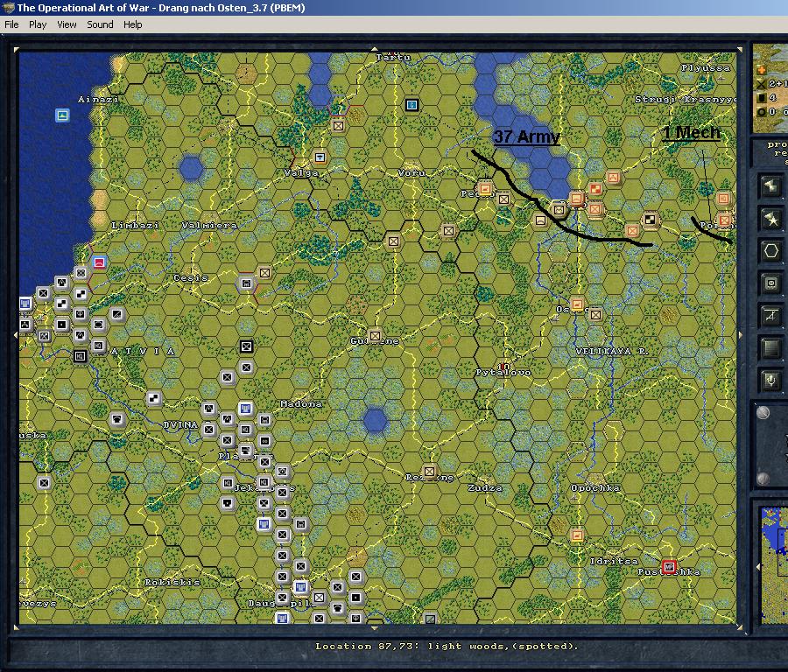Click the map's top-left corner scroll arrow
The width and height of the screenshot is (788, 672).
pos(17,50)
